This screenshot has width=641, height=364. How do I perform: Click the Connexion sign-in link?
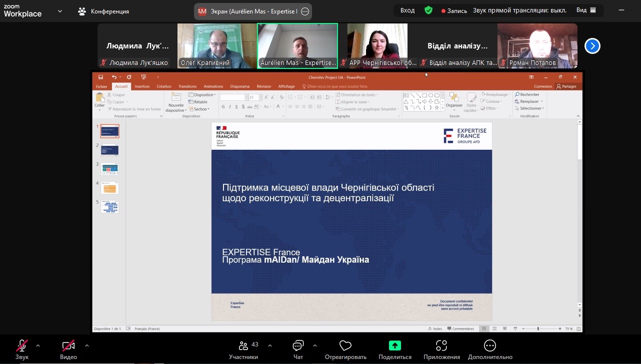(x=543, y=86)
